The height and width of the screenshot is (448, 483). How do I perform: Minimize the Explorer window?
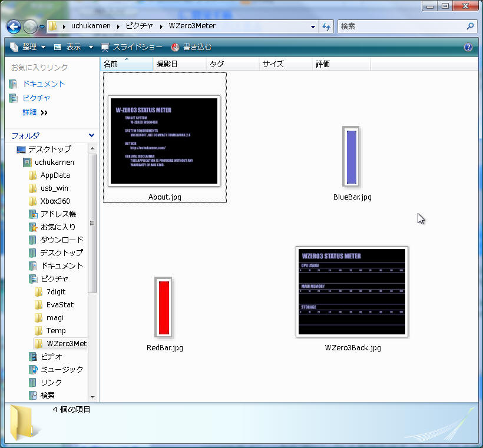430,6
